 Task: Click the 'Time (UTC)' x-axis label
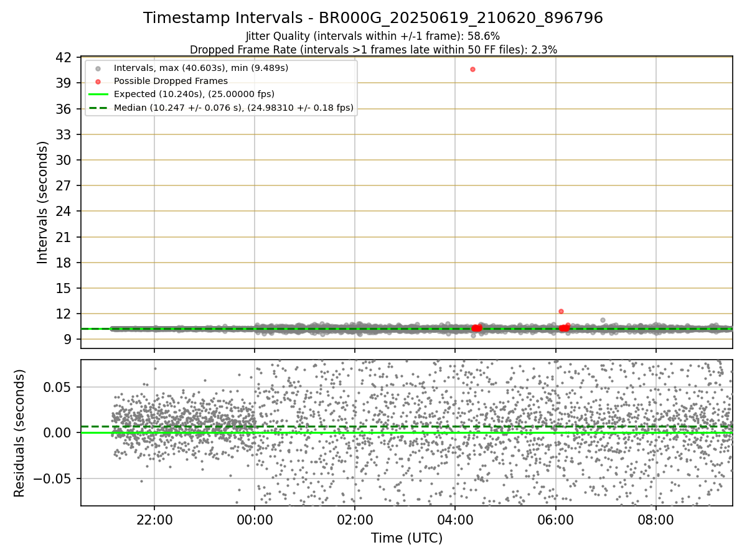tap(406, 538)
